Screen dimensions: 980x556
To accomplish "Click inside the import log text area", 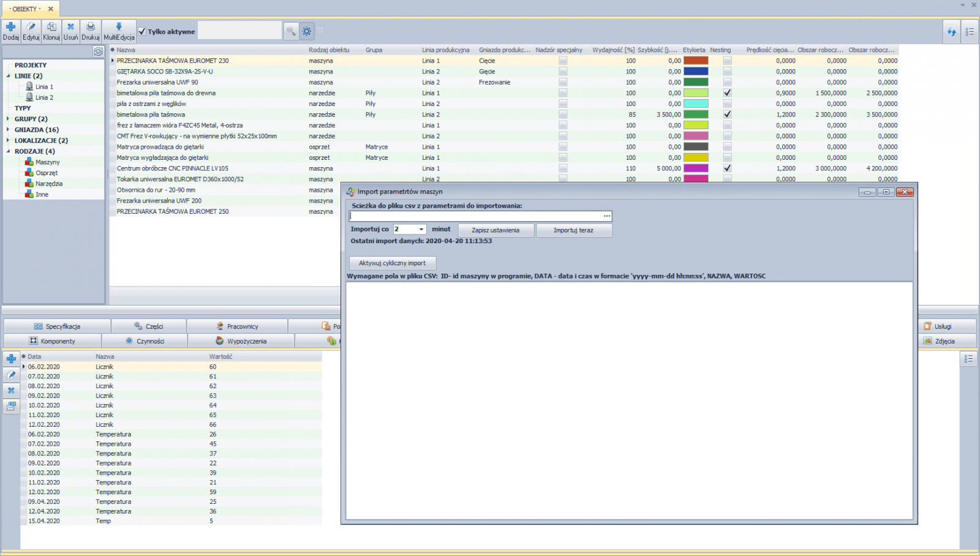I will pyautogui.click(x=630, y=400).
